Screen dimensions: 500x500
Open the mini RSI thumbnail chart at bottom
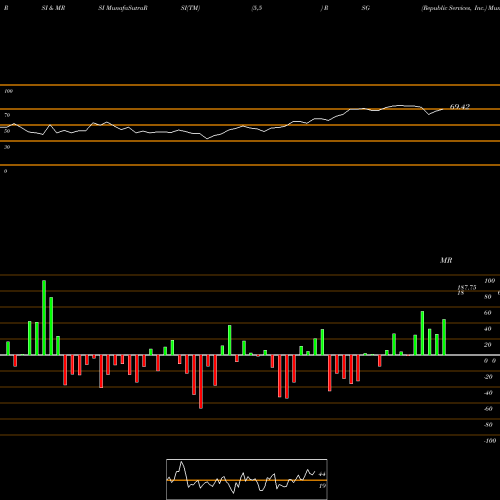point(247,479)
